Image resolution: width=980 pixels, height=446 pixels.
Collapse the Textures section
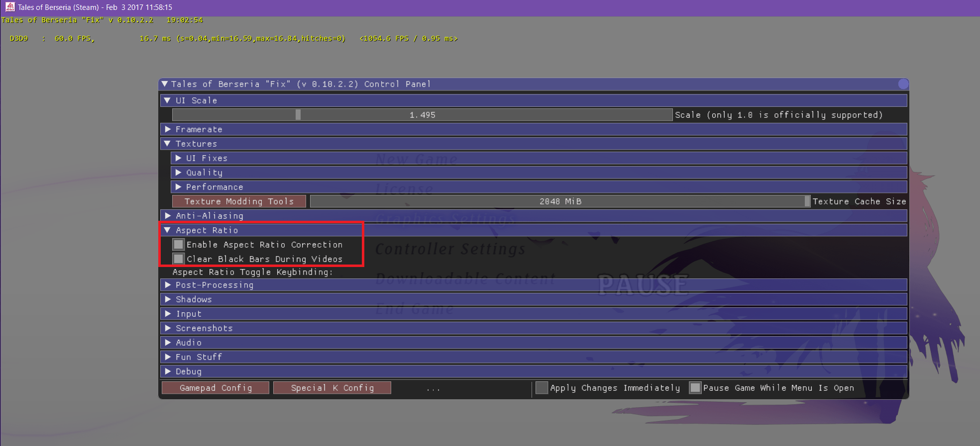pos(534,144)
